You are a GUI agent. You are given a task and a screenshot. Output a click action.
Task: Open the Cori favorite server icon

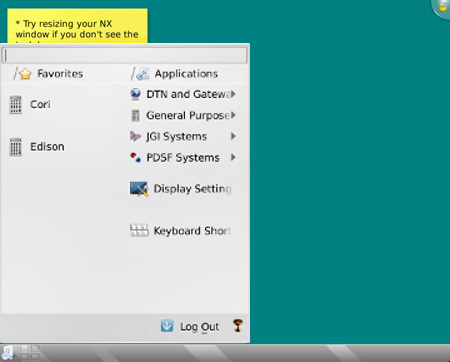pos(15,105)
